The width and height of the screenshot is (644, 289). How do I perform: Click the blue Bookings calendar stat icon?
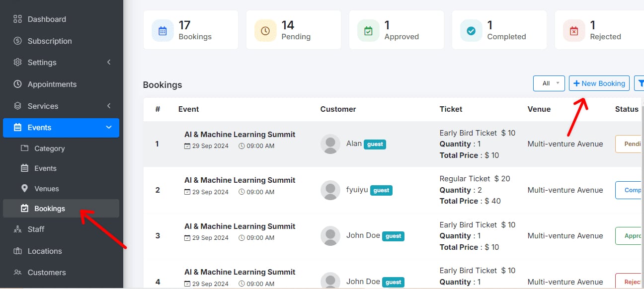click(x=162, y=31)
